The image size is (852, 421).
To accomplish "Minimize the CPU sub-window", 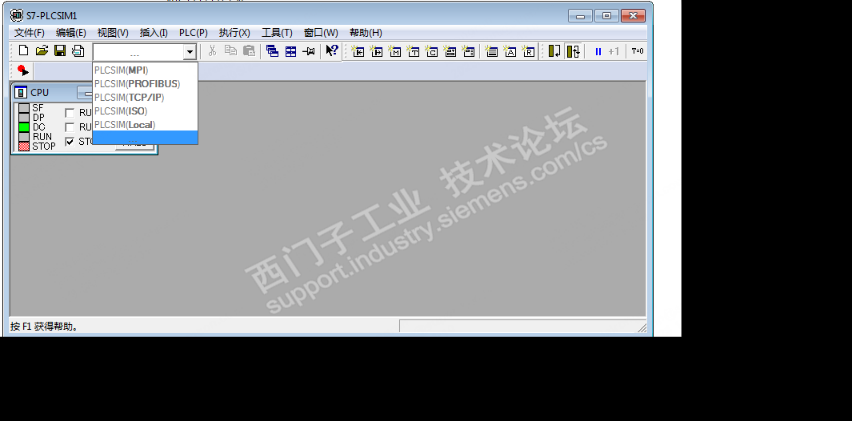I will (x=85, y=93).
